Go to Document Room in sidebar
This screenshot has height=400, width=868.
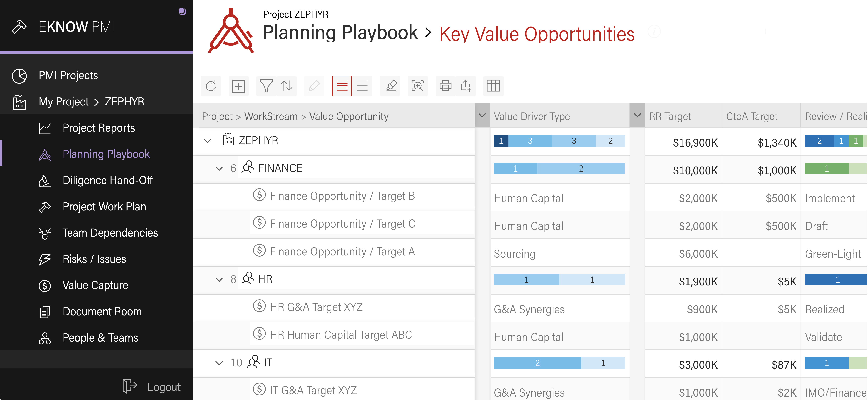pos(102,311)
